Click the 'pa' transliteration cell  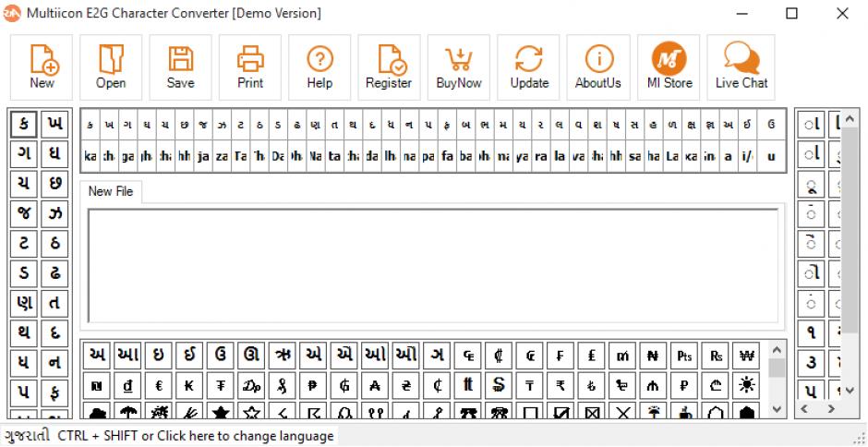tap(428, 157)
